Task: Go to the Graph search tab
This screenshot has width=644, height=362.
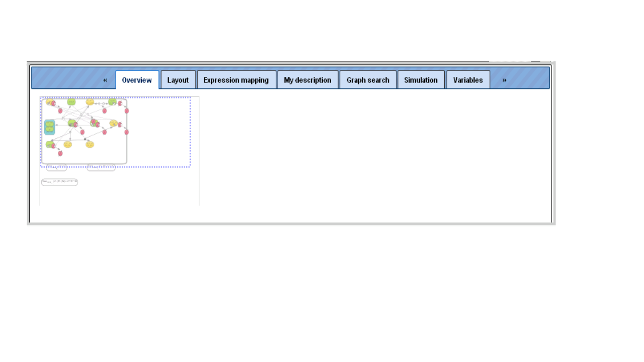Action: 368,80
